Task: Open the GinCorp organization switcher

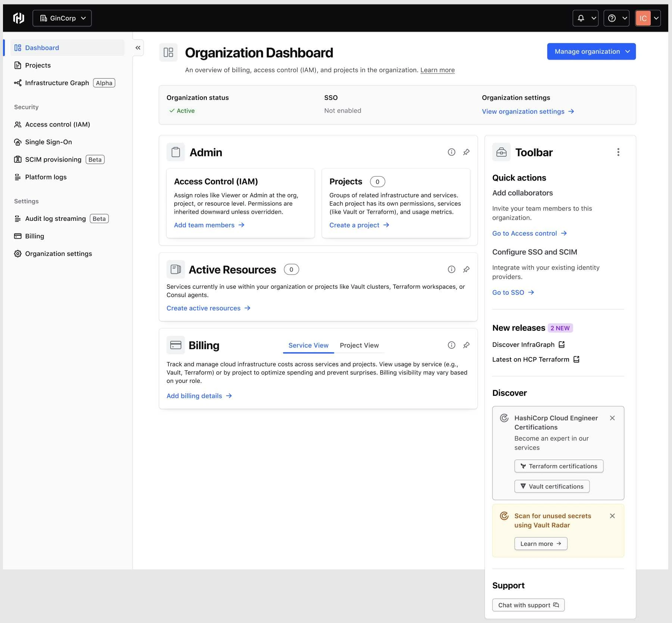Action: click(x=62, y=18)
